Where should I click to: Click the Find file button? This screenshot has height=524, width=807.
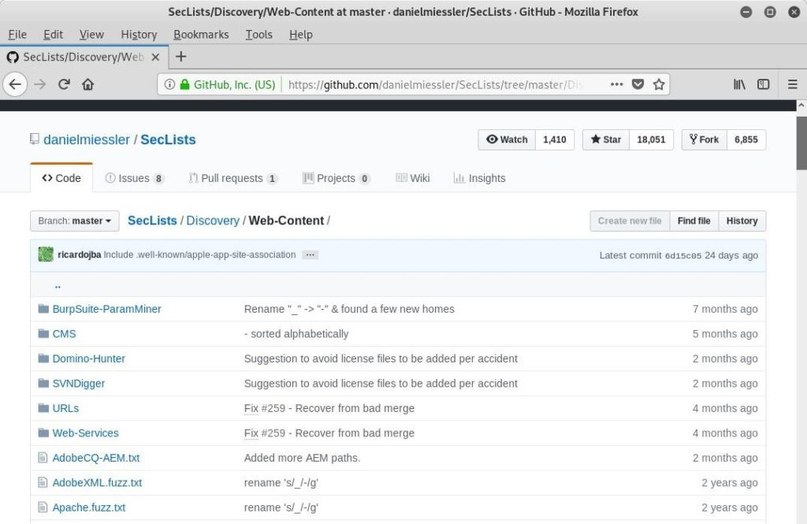coord(693,221)
